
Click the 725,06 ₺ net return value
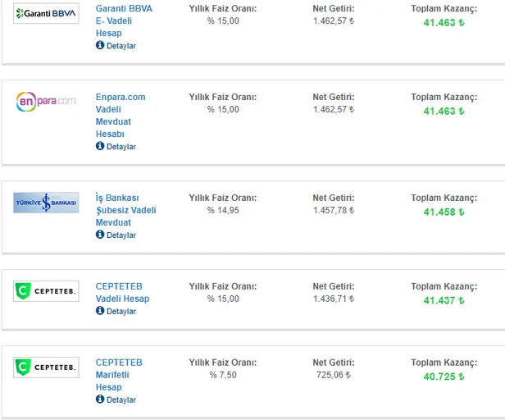click(x=333, y=375)
